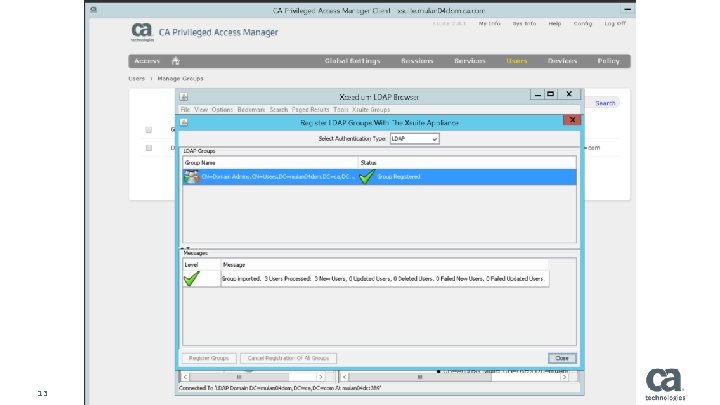
Task: Click the right arrow of the left pane's horizontal scrollbar
Action: point(321,377)
